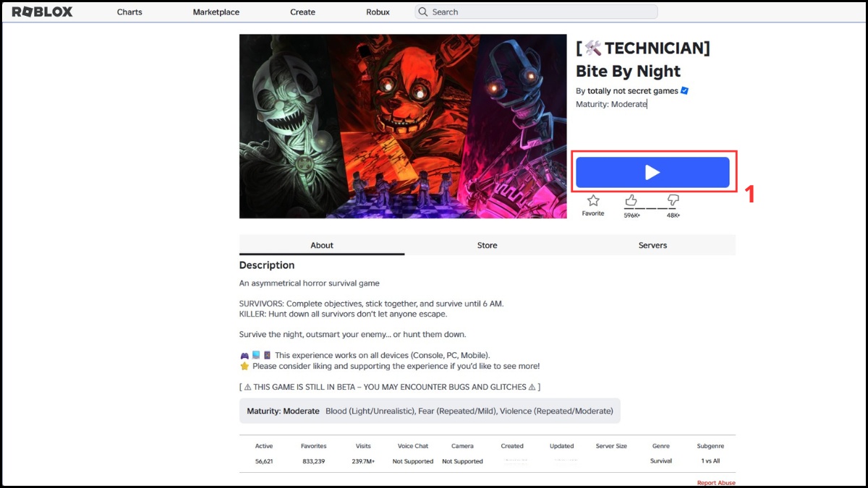868x488 pixels.
Task: Dislike the game with thumbs-down icon
Action: pos(673,200)
